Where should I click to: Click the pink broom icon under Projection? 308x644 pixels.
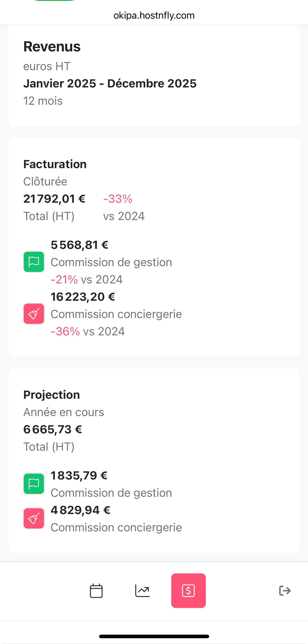click(x=34, y=518)
